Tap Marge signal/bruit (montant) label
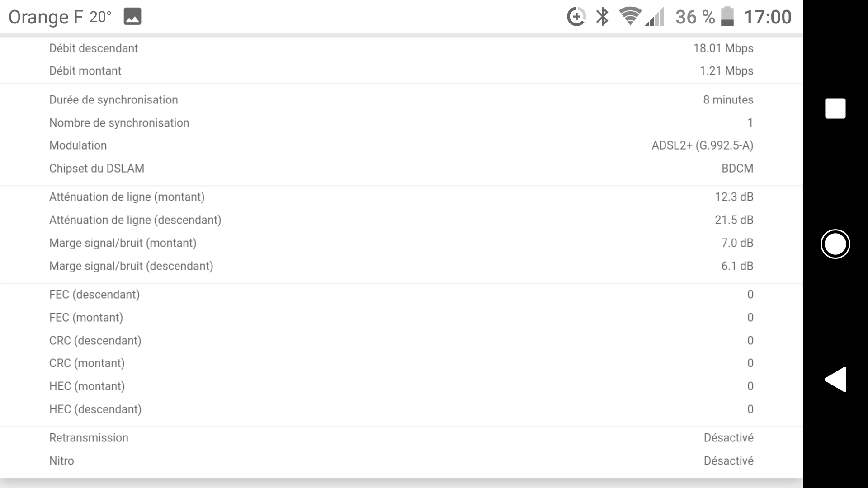The height and width of the screenshot is (488, 868). [123, 243]
